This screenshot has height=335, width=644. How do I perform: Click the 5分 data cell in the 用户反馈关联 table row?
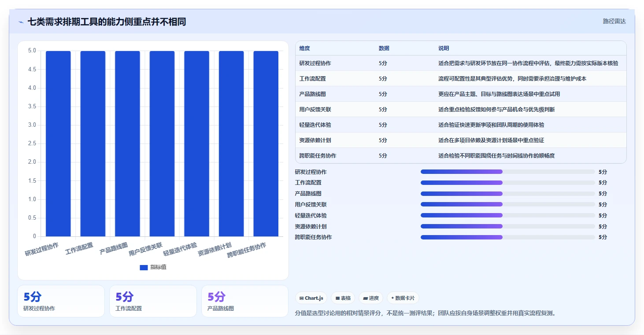pyautogui.click(x=383, y=110)
